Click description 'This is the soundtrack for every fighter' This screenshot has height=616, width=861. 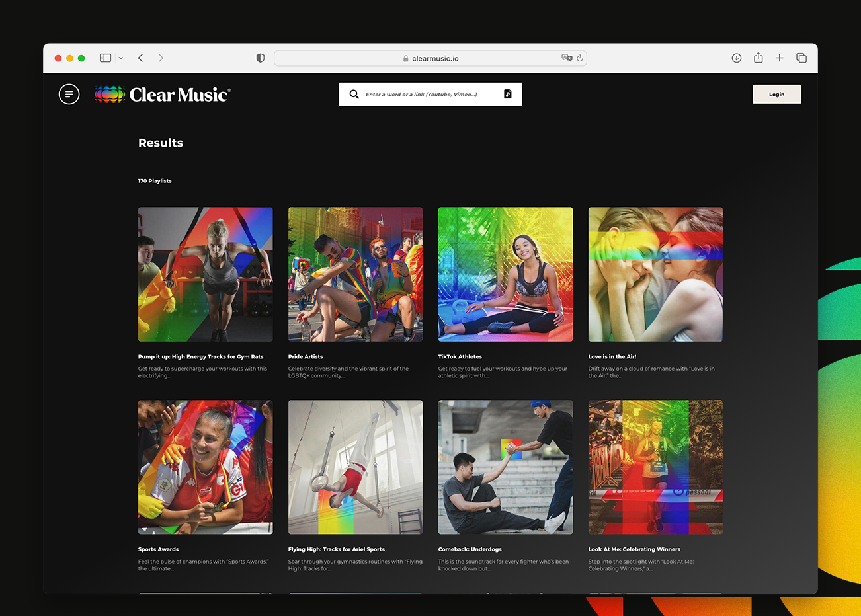503,565
